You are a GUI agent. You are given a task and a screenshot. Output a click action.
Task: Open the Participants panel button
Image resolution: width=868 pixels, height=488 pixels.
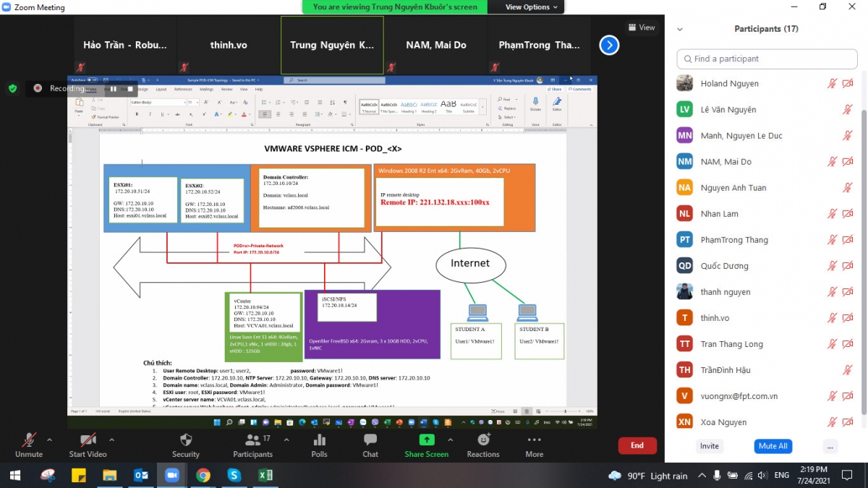pos(252,445)
